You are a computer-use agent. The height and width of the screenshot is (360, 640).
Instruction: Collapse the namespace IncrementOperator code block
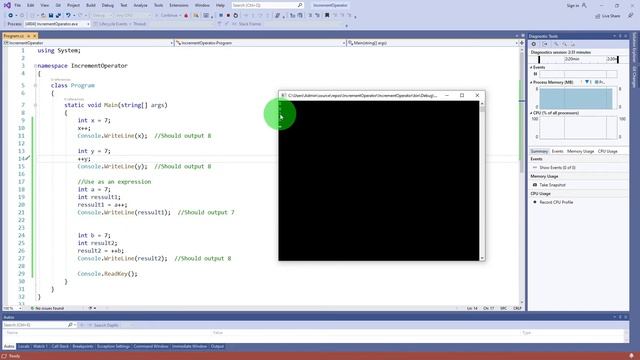pyautogui.click(x=36, y=66)
